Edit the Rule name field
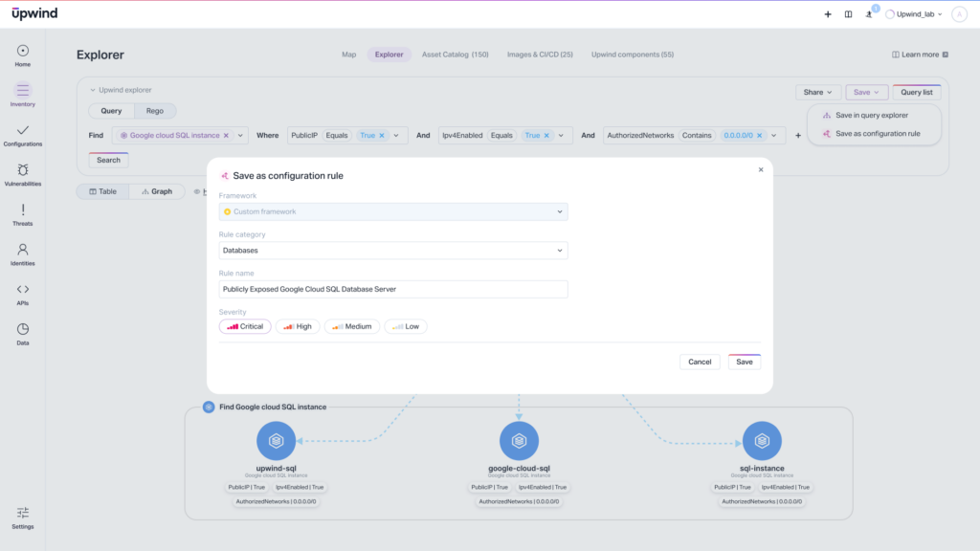Viewport: 980px width, 551px height. coord(393,289)
